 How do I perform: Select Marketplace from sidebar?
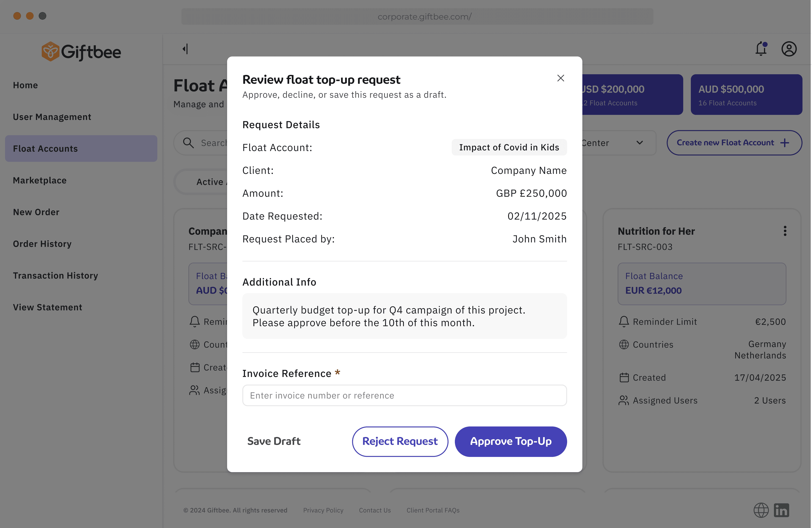point(40,180)
